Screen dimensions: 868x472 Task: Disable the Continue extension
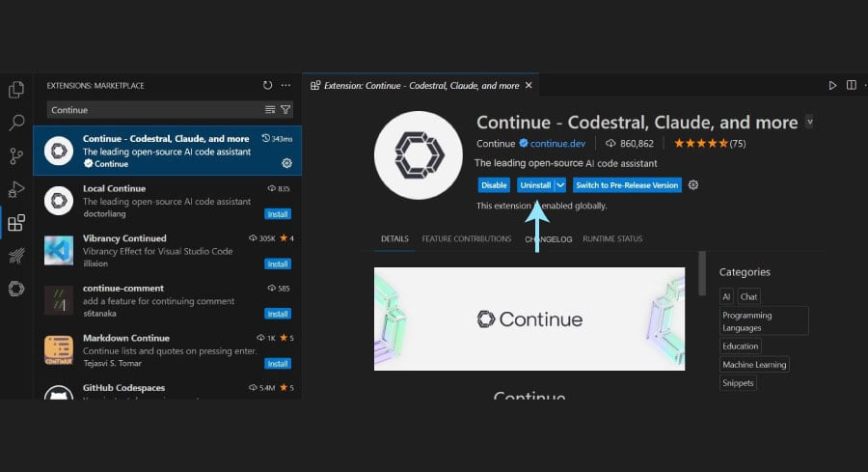click(494, 185)
